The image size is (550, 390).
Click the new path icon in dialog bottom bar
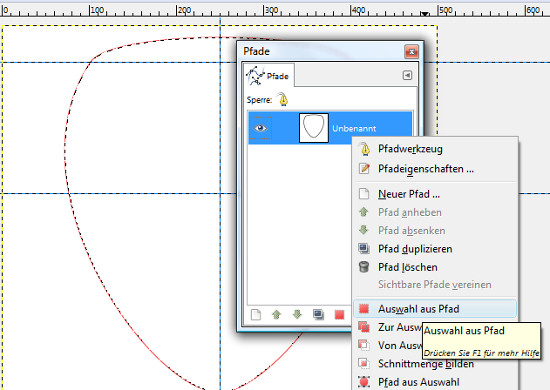pyautogui.click(x=256, y=314)
